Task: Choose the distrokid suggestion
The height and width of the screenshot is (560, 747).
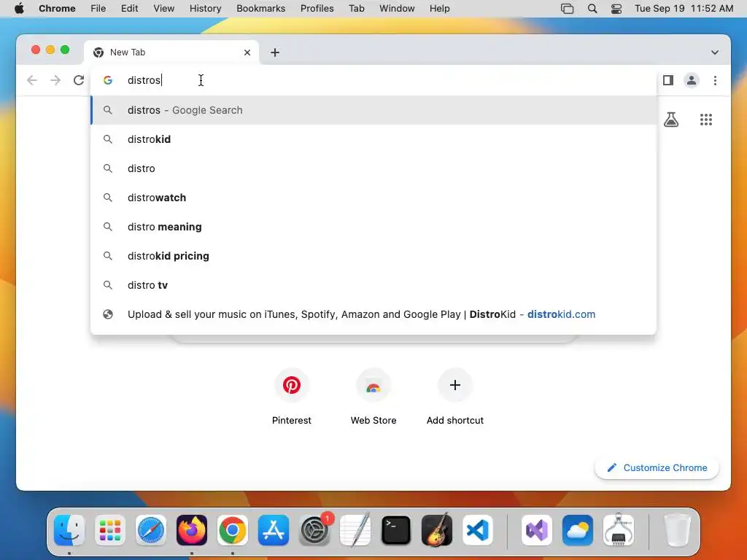Action: 373,139
